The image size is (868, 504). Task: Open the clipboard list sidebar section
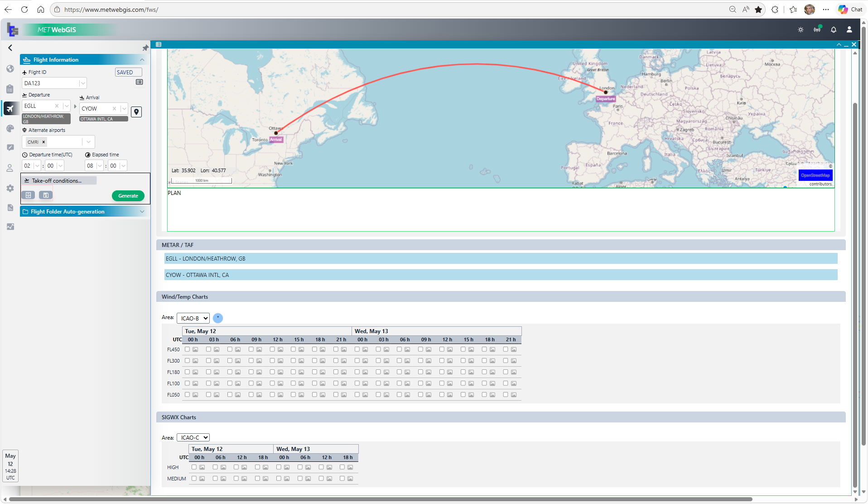point(10,89)
